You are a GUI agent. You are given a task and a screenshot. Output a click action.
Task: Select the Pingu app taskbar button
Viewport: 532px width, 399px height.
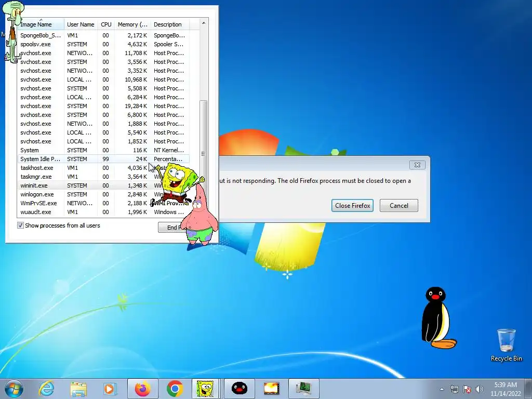(240, 389)
